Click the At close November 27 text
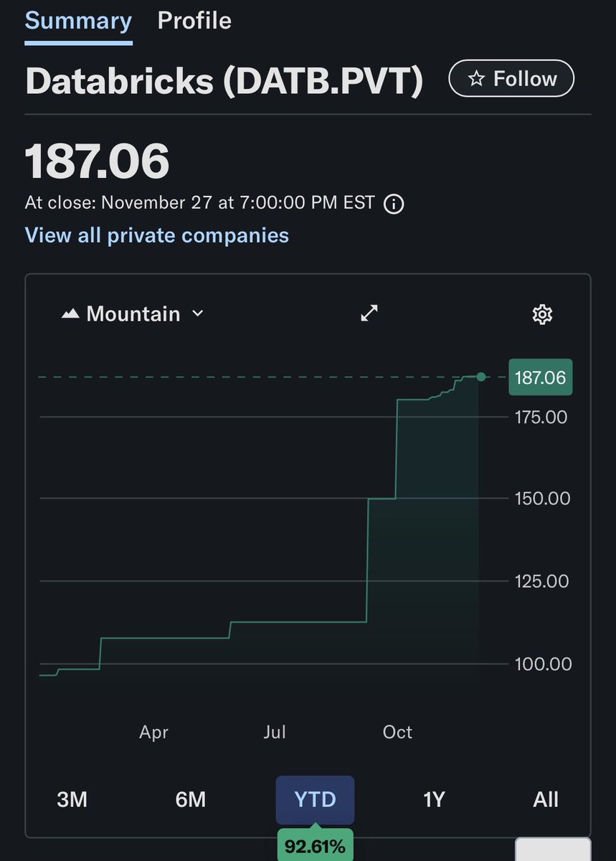The height and width of the screenshot is (861, 616). 199,202
